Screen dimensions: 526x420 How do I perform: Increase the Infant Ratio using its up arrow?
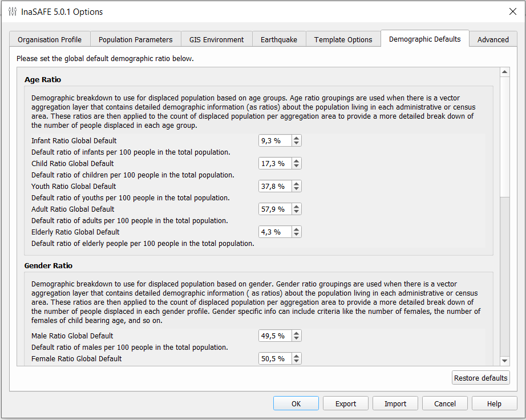coord(296,138)
